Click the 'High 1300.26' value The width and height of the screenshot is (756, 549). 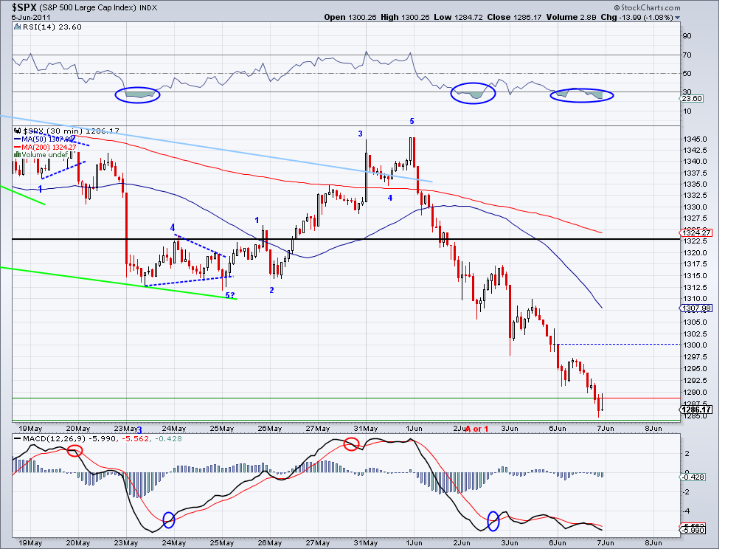(404, 18)
